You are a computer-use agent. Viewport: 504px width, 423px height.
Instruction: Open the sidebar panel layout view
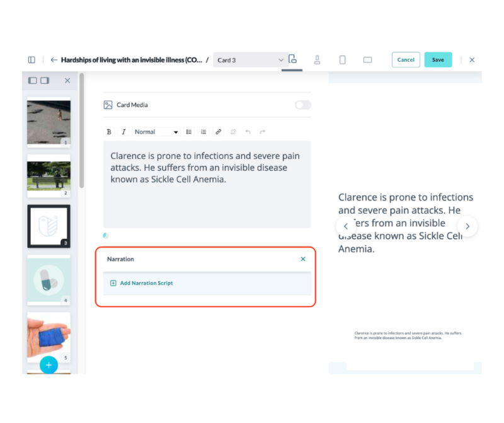(x=31, y=59)
